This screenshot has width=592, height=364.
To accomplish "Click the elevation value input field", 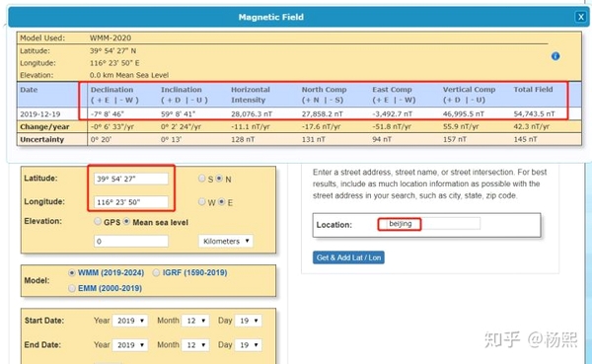I will 131,241.
